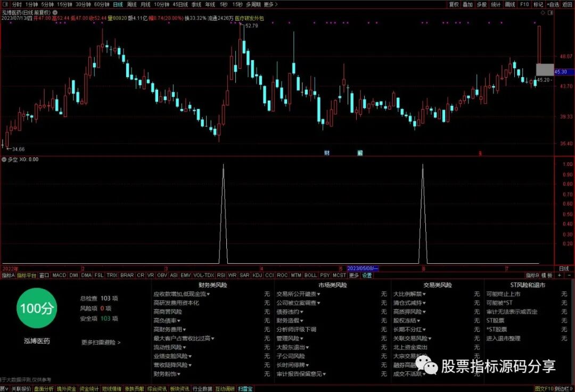
Task: Select the 月线 monthly period tab
Action: point(145,4)
